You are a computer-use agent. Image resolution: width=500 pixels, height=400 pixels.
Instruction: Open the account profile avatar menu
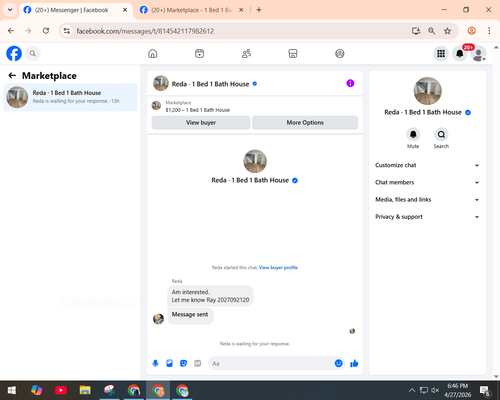[479, 54]
